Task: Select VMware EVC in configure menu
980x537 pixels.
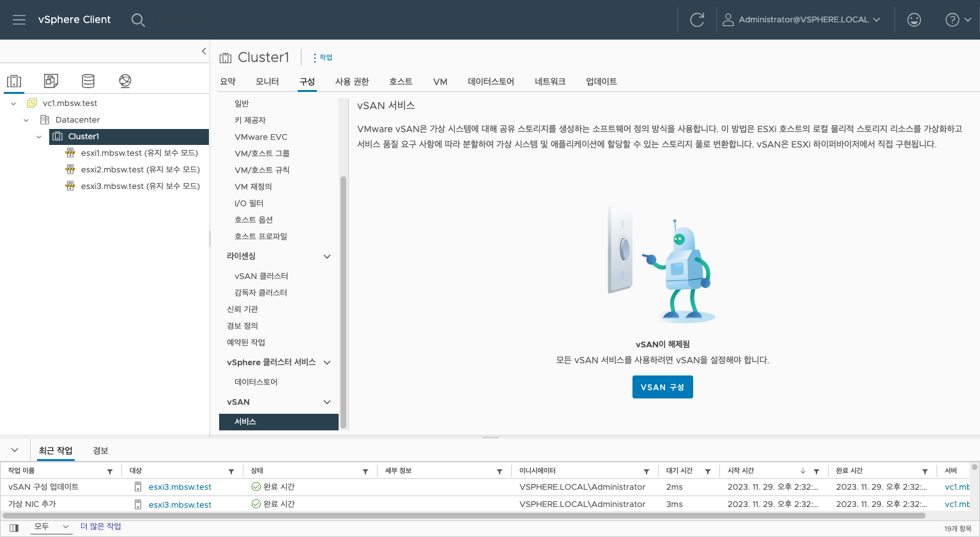Action: click(261, 137)
